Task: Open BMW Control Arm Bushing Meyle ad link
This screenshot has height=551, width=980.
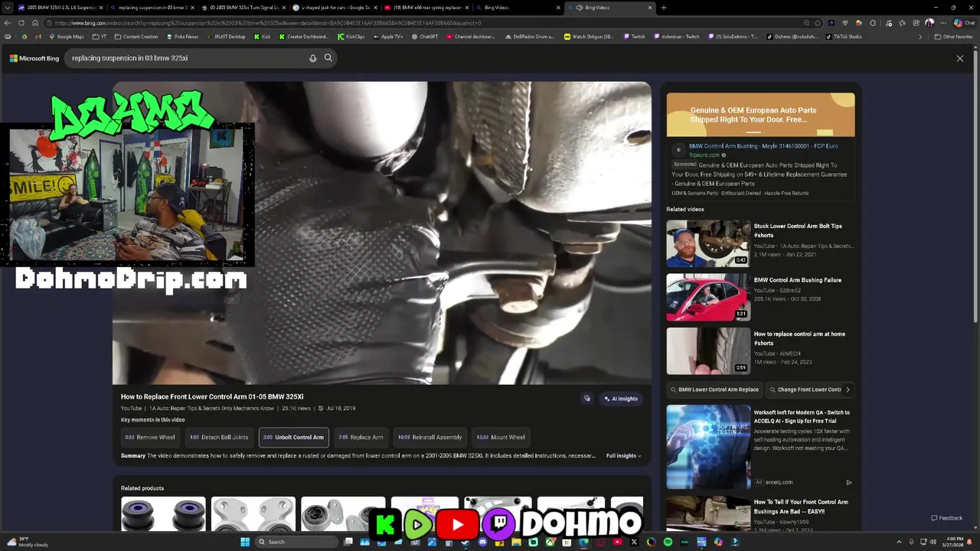Action: [x=763, y=146]
